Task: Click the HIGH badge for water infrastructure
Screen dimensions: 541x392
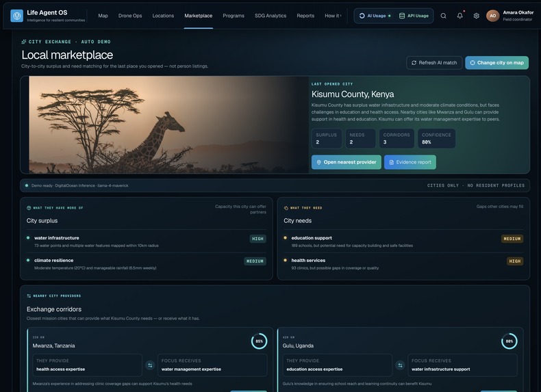Action: (x=257, y=239)
